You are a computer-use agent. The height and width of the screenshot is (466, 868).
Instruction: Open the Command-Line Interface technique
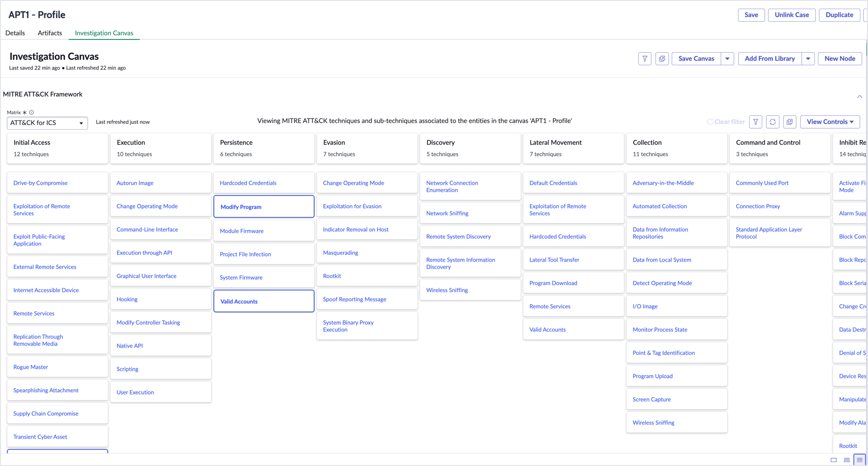click(x=160, y=229)
